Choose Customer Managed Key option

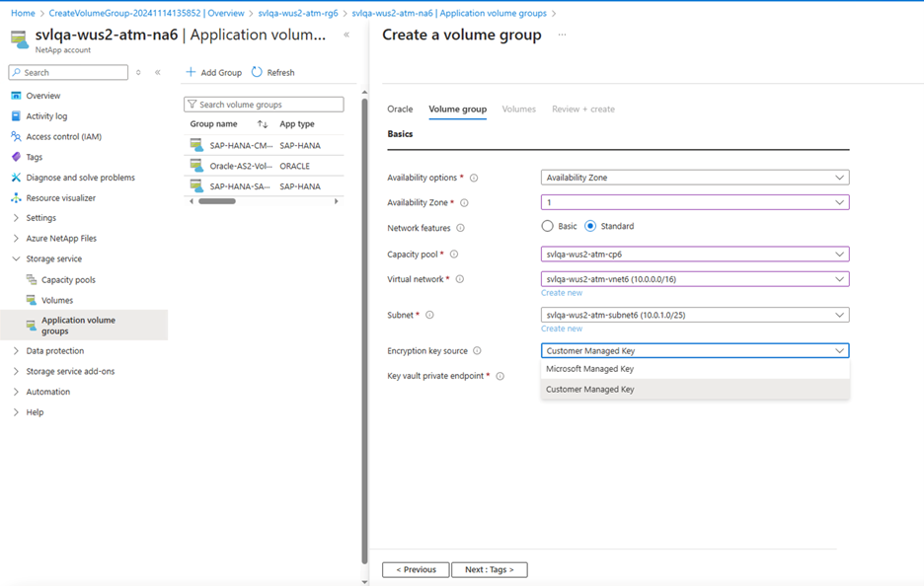(x=695, y=390)
